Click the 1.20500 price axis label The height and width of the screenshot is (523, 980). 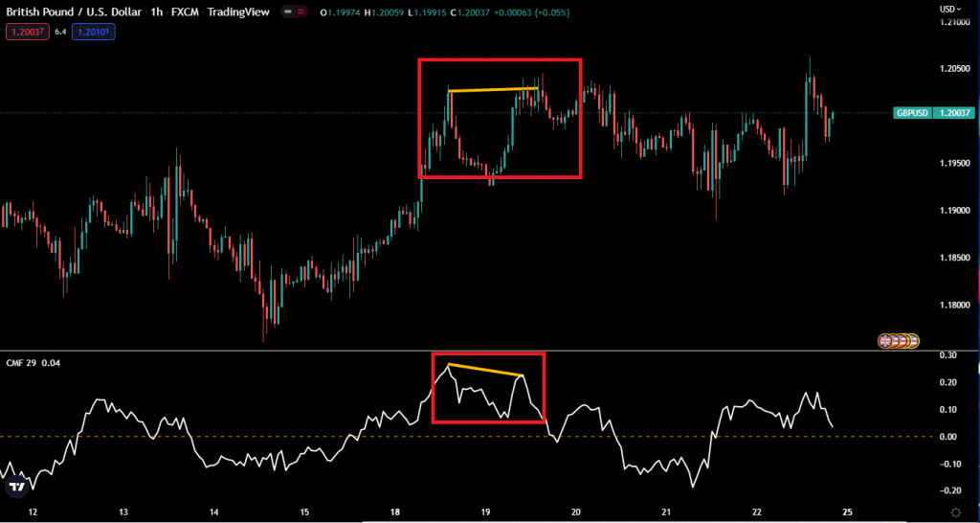957,68
